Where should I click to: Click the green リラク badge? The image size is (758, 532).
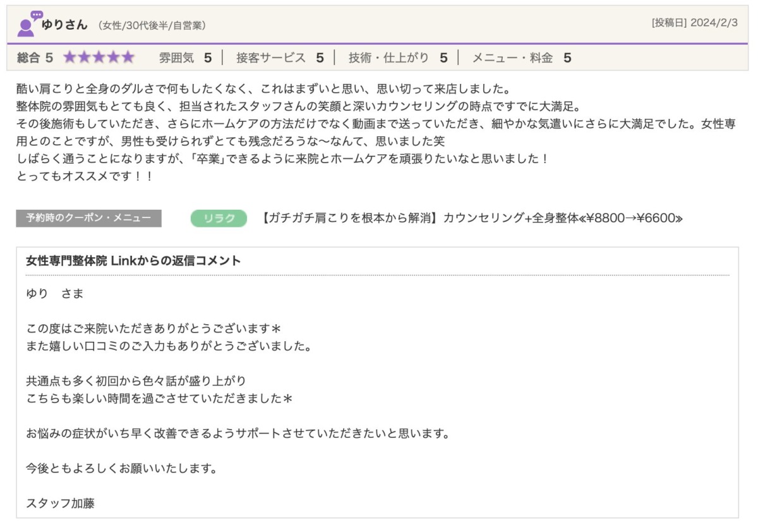point(219,219)
